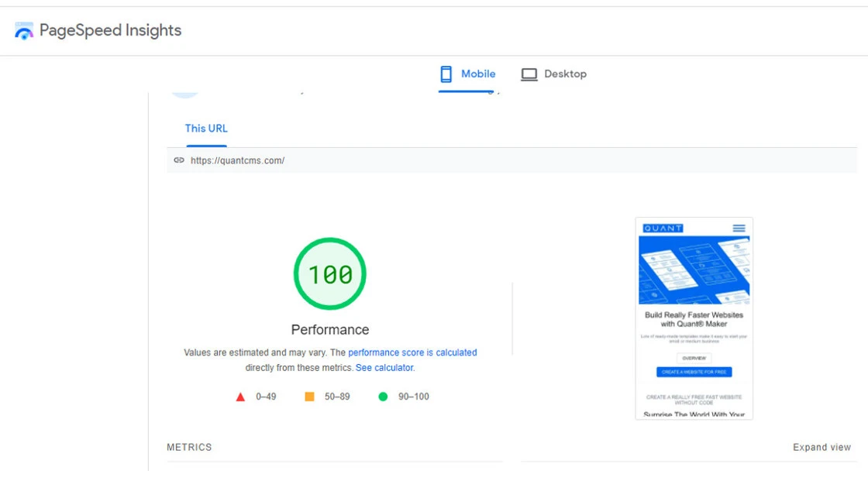The height and width of the screenshot is (488, 868).
Task: Expand the metrics view
Action: click(x=821, y=448)
